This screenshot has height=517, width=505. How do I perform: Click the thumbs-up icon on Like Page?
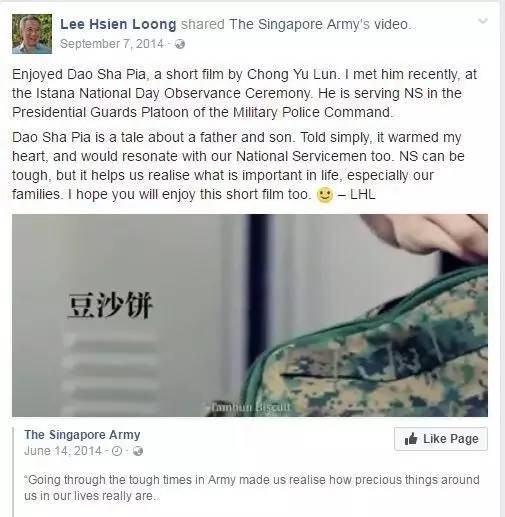click(x=411, y=439)
